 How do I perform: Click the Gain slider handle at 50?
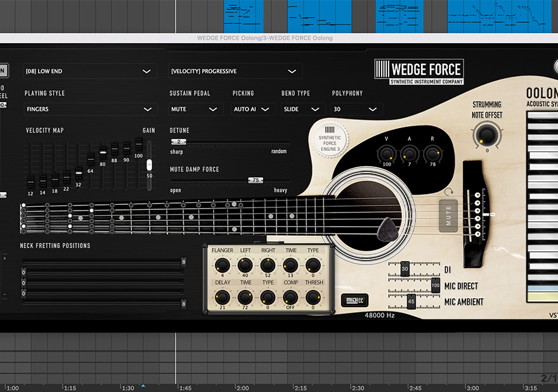pos(149,165)
